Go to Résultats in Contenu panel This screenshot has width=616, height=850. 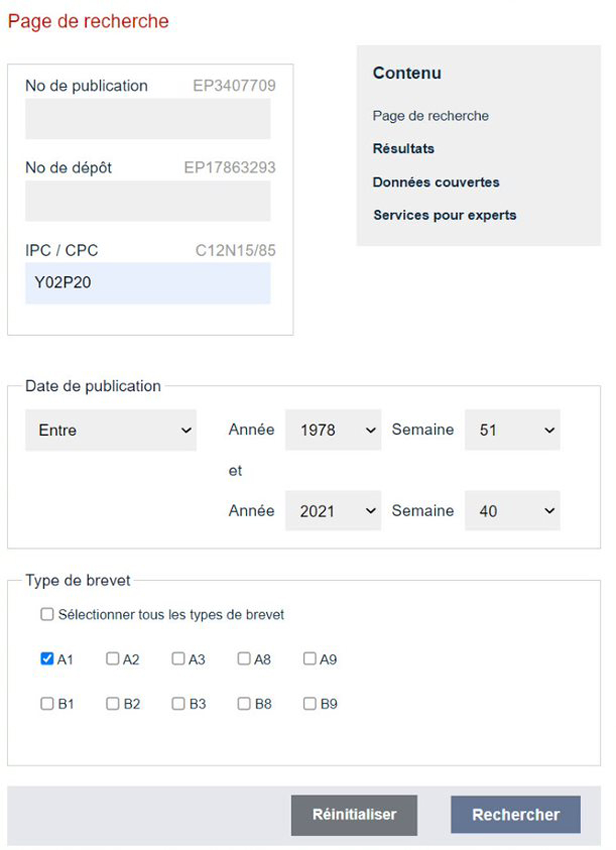[x=403, y=149]
